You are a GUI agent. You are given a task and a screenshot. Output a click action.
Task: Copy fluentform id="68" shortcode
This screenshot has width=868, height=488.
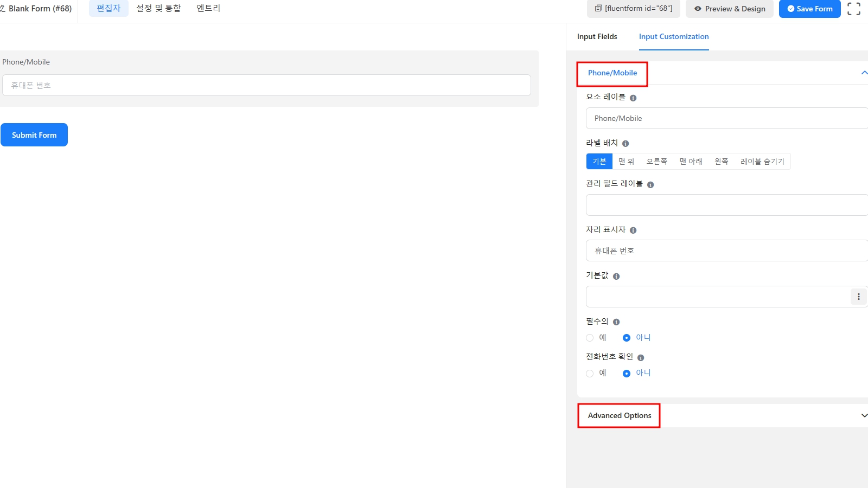[634, 9]
